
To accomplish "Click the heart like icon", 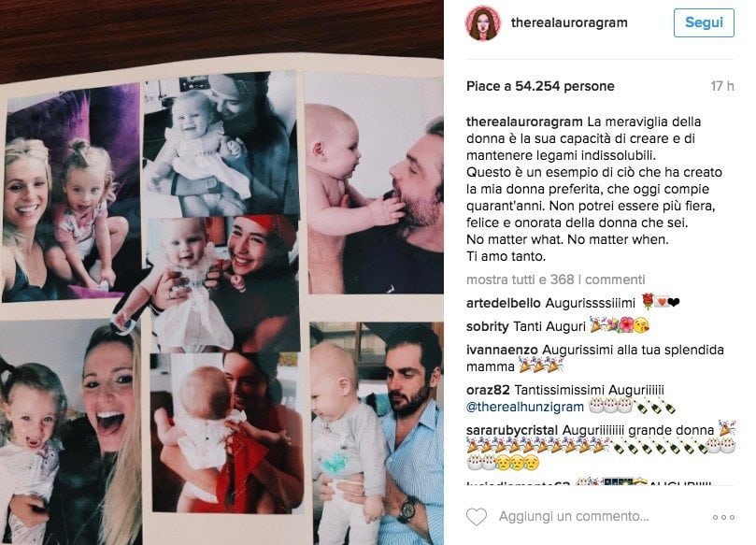I will point(477,517).
